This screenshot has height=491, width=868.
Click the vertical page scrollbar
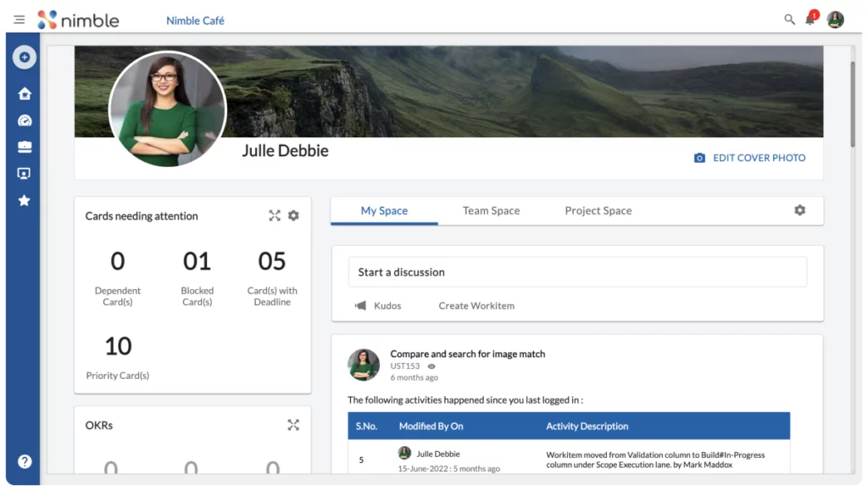click(x=852, y=102)
